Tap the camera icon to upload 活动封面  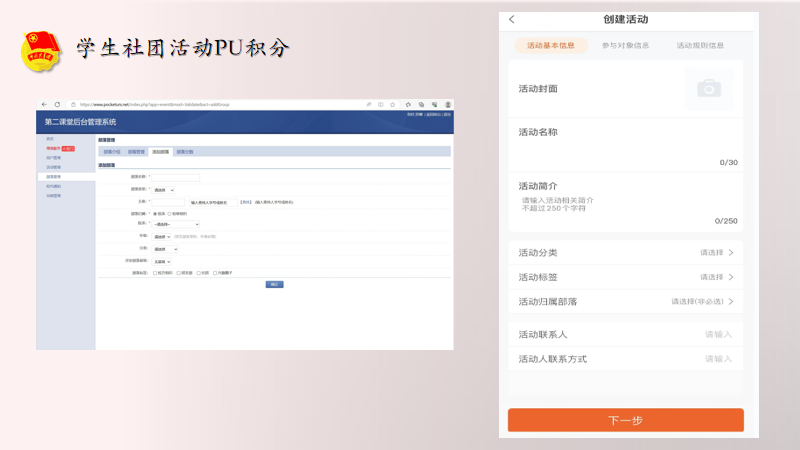pos(709,89)
